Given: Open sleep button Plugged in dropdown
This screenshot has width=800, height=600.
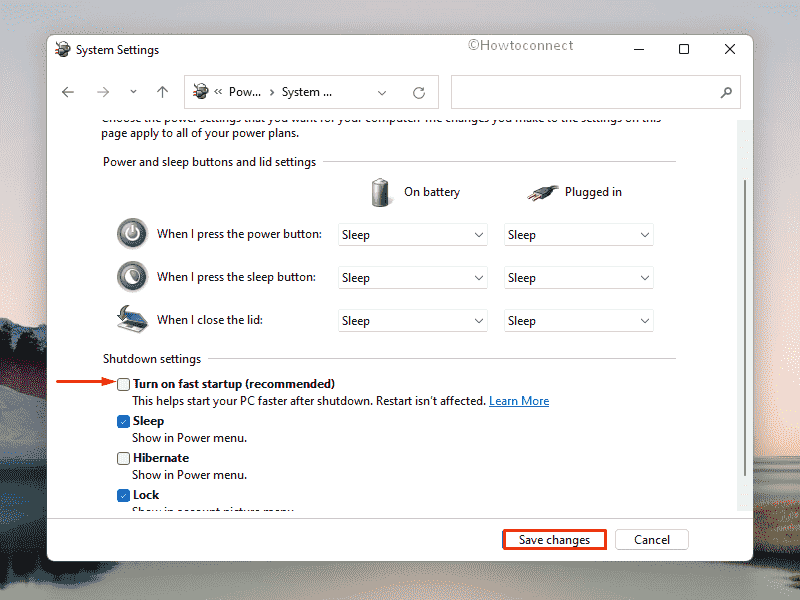Looking at the screenshot, I should (579, 278).
